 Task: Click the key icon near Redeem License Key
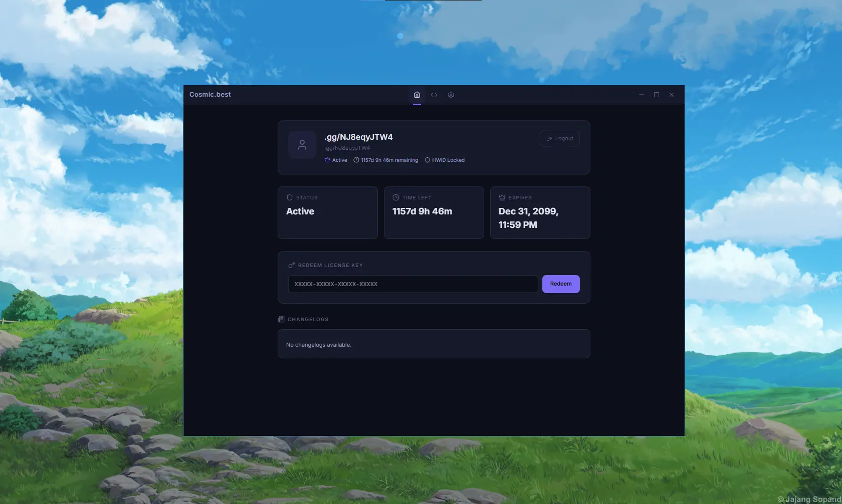pyautogui.click(x=292, y=265)
